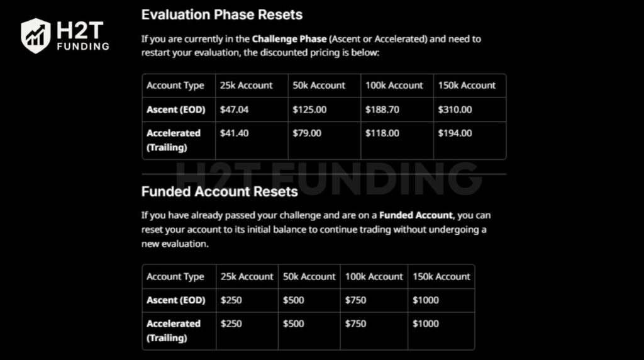Select the Evaluation Phase Resets heading

(x=222, y=15)
